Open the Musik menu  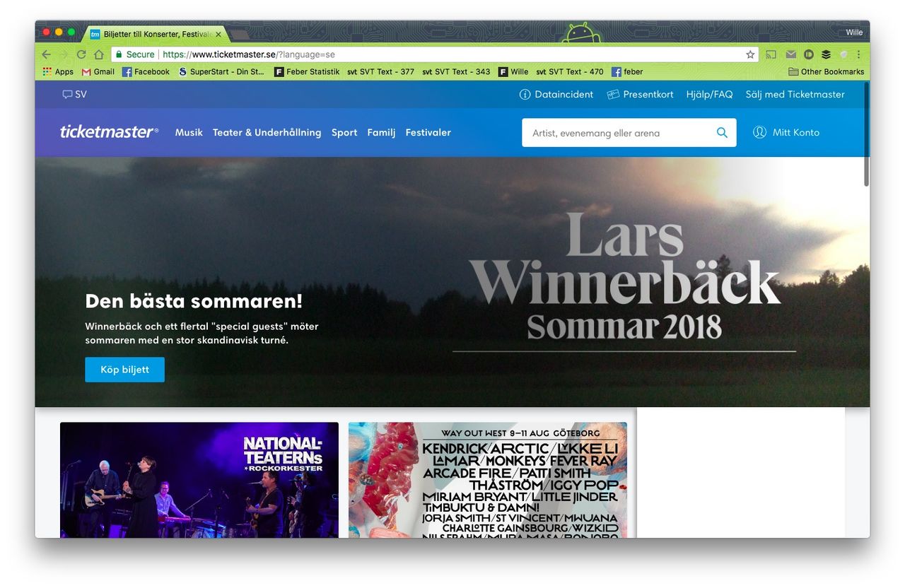tap(189, 132)
